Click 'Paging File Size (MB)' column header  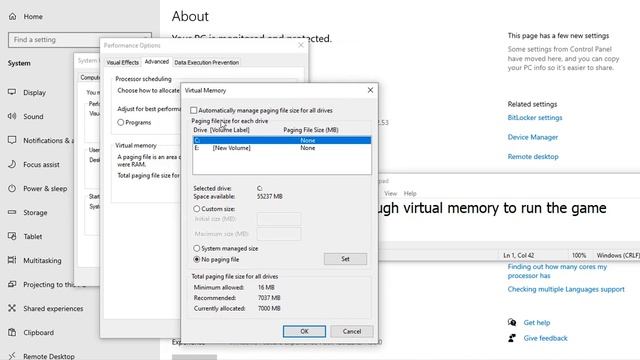coord(311,130)
